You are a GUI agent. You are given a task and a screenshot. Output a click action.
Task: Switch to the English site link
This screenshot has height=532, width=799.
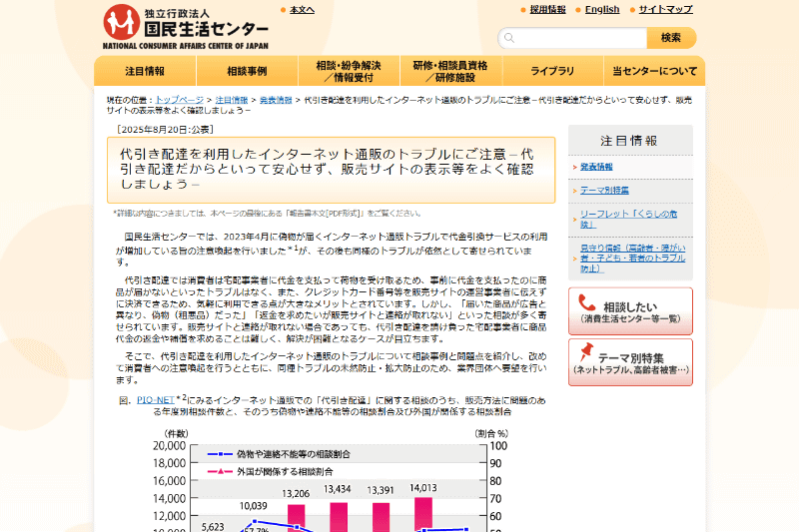pyautogui.click(x=602, y=9)
